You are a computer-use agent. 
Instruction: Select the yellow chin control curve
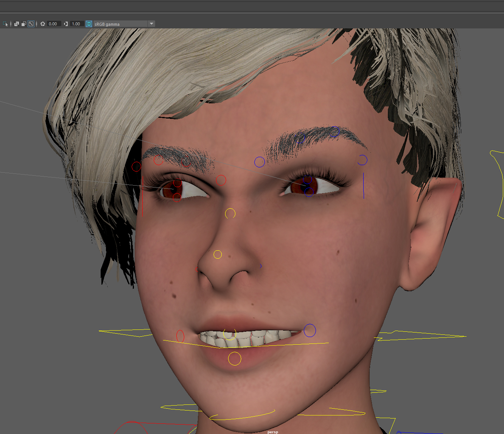(x=242, y=416)
